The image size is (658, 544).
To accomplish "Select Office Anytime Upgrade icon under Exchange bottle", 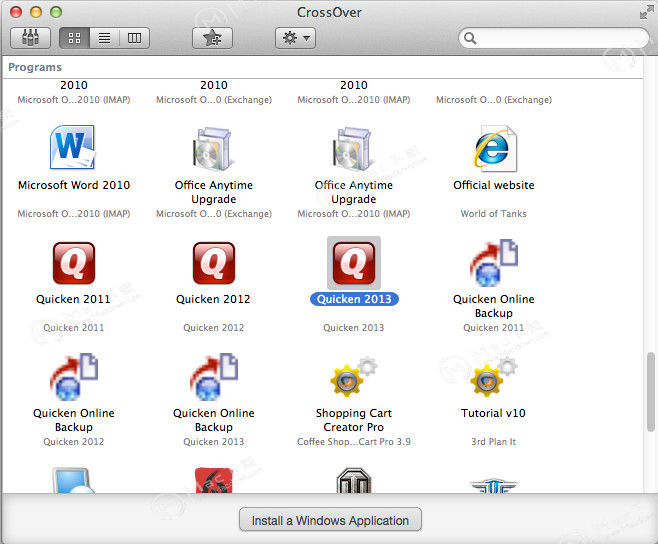I will tap(213, 148).
